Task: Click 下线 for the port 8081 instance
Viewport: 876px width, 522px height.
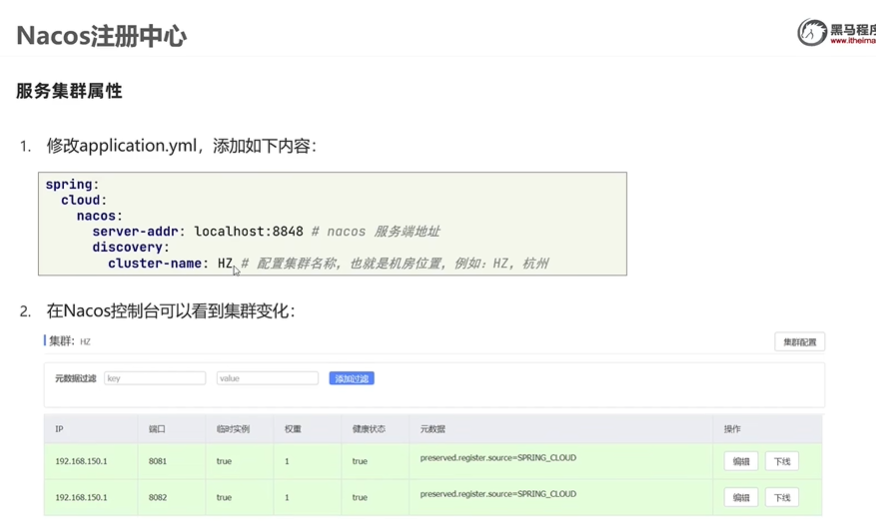Action: pyautogui.click(x=782, y=461)
